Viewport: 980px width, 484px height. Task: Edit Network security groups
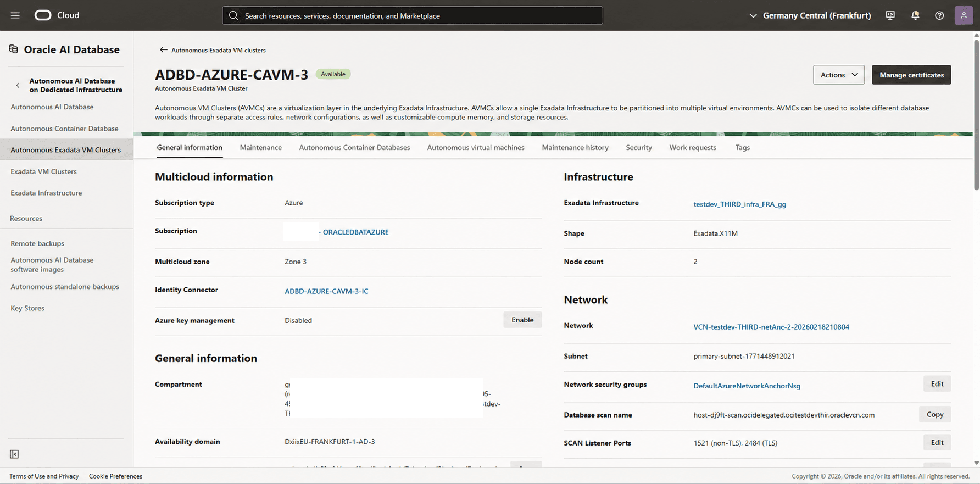(937, 384)
